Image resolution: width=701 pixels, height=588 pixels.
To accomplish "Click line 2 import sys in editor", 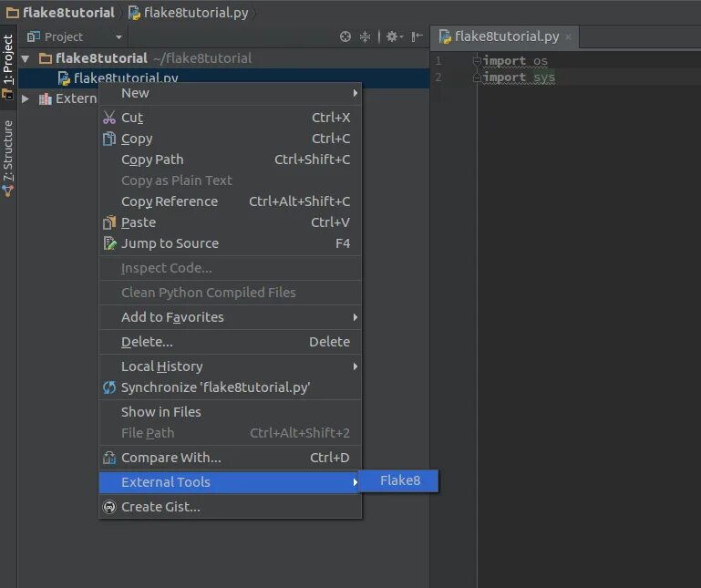I will pos(519,77).
